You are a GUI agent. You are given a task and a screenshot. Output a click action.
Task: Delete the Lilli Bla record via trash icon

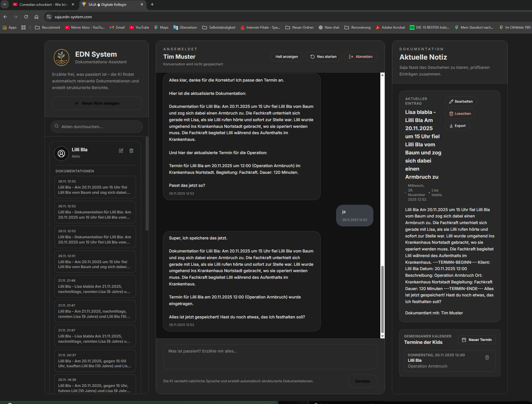tap(131, 151)
